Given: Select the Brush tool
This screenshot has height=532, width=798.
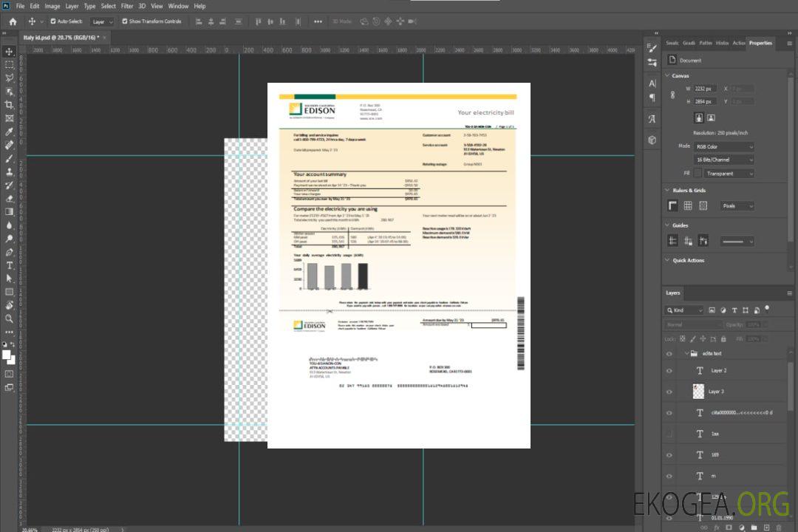Looking at the screenshot, I should [x=9, y=158].
